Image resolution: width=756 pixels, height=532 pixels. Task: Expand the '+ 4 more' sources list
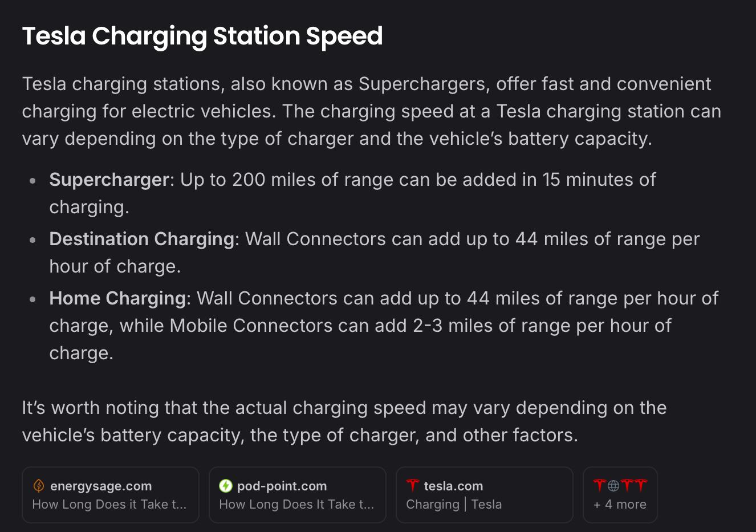pyautogui.click(x=620, y=495)
